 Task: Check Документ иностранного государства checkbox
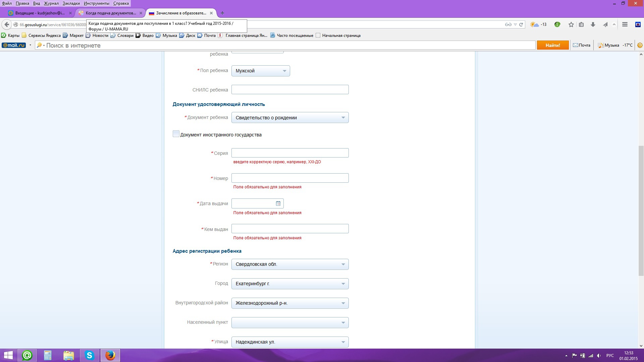(176, 134)
